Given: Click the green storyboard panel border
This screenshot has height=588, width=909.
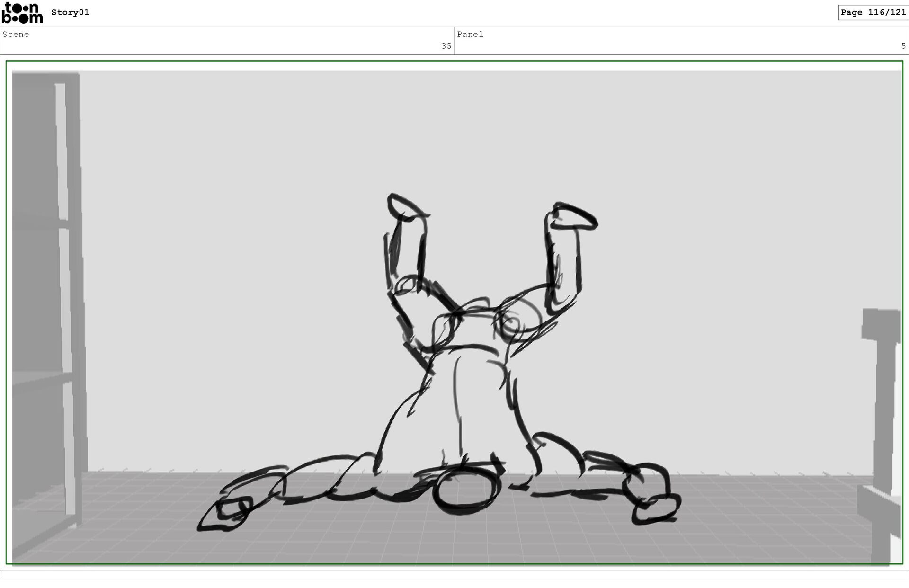Looking at the screenshot, I should point(454,61).
